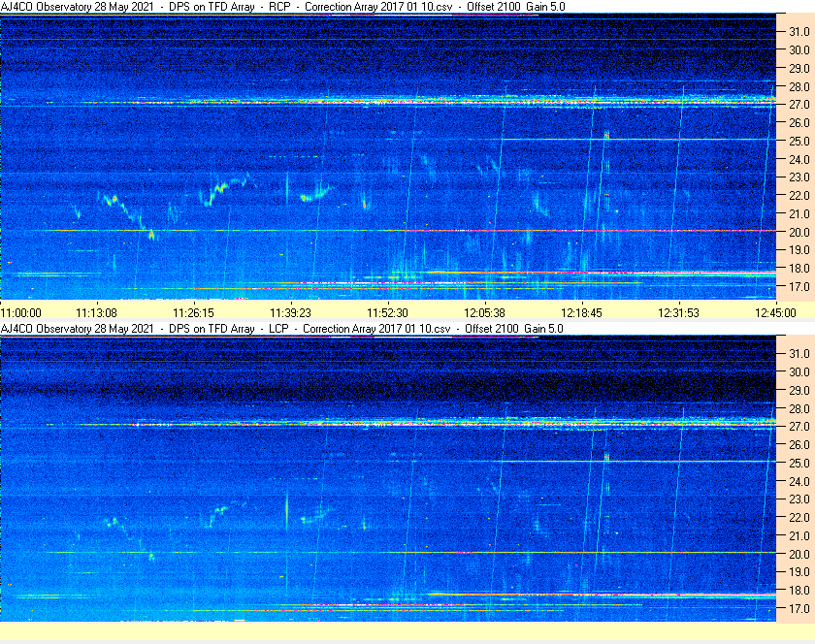Click the 24.0 frequency label on RCP chart

point(799,160)
